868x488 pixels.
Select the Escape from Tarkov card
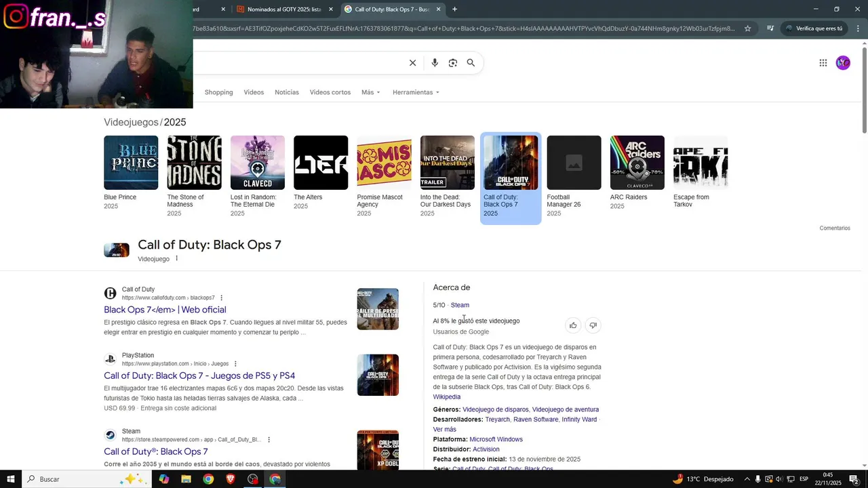[701, 173]
